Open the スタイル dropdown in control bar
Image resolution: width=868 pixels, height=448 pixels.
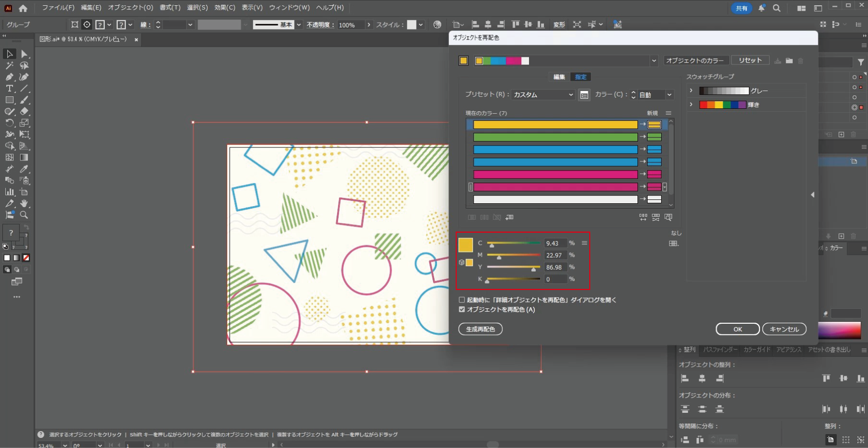pyautogui.click(x=421, y=25)
